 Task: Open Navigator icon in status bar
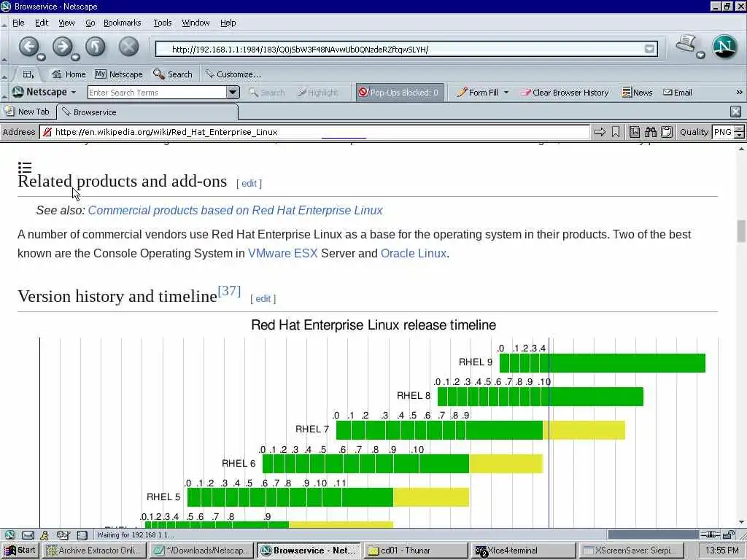point(10,534)
